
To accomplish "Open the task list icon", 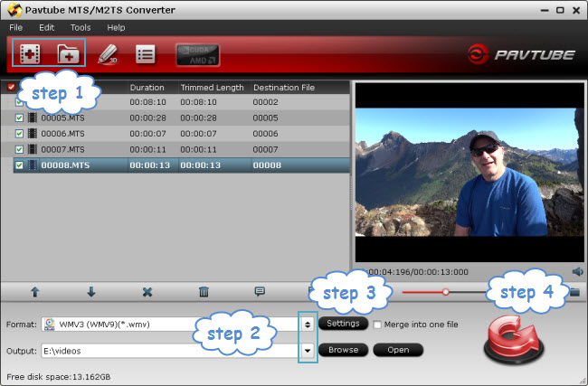I will pyautogui.click(x=145, y=54).
